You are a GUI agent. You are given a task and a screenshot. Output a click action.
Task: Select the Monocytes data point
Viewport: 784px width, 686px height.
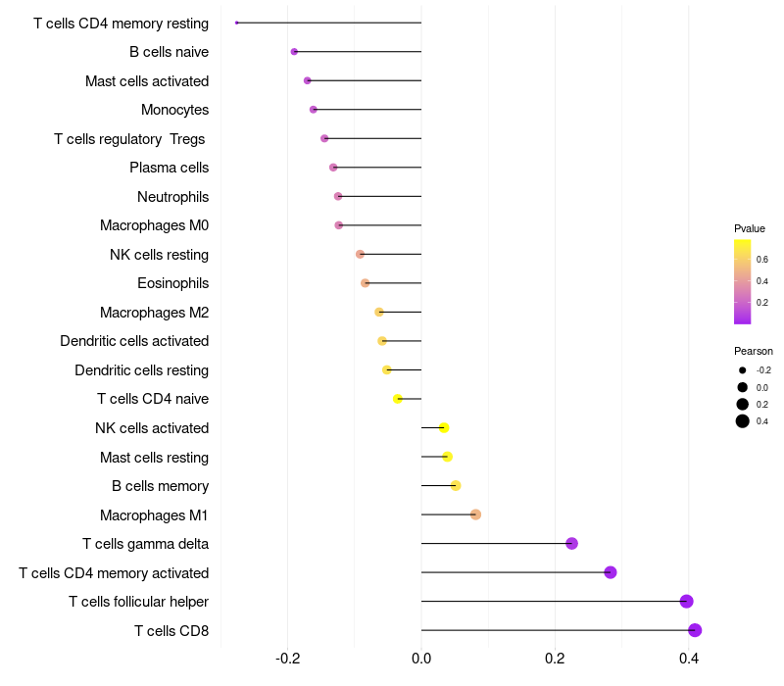click(313, 110)
